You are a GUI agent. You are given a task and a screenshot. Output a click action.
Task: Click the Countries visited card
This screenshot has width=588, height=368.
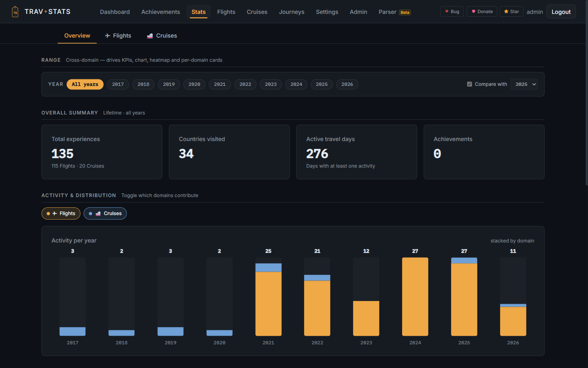click(229, 152)
